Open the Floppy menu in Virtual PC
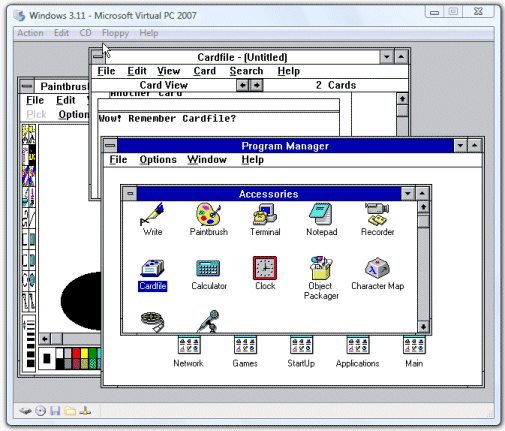 (115, 33)
